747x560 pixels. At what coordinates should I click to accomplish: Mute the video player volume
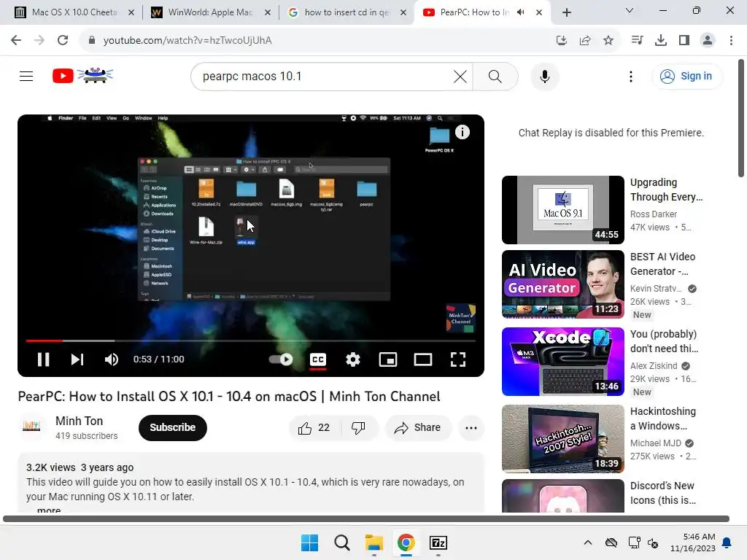(x=112, y=359)
